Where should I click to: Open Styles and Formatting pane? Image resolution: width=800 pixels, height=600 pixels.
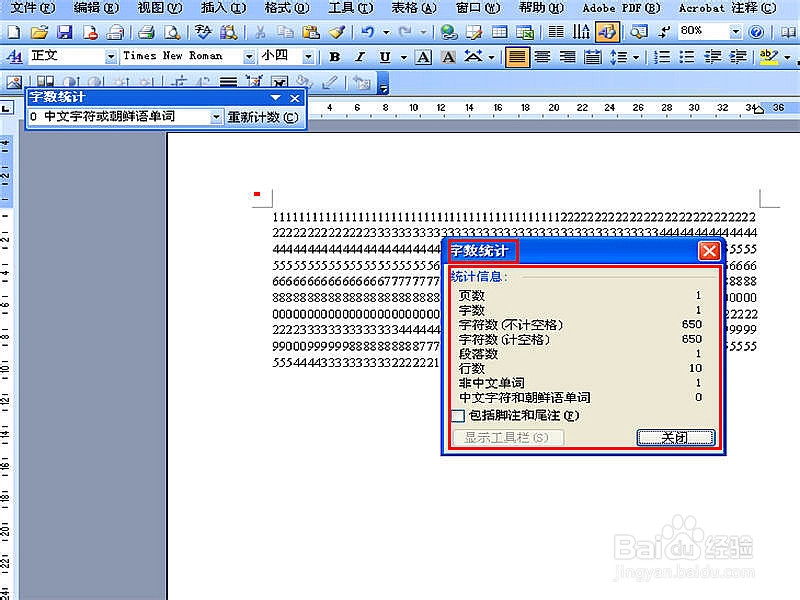point(14,57)
